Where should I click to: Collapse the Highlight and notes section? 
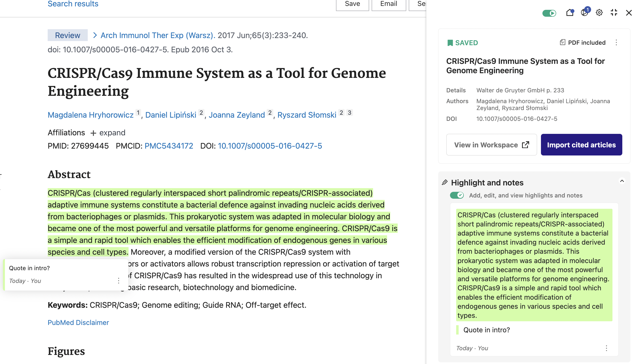(x=622, y=181)
